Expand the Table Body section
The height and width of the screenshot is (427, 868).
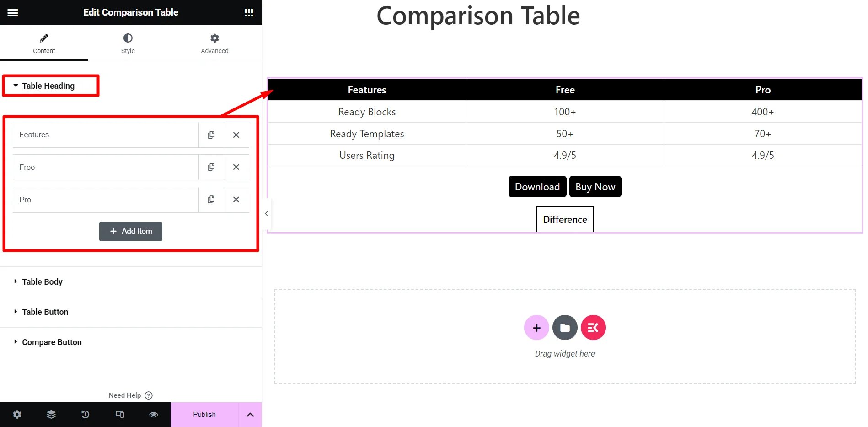[x=42, y=282]
